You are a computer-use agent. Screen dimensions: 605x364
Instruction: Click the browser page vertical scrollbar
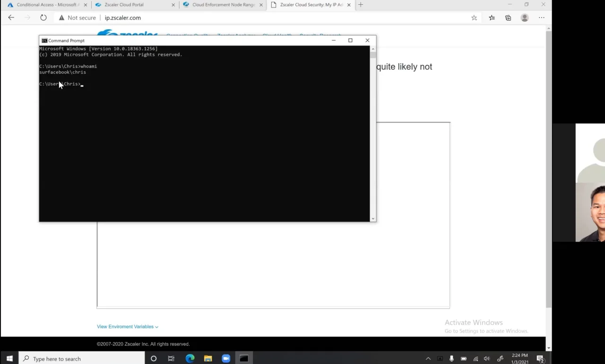pos(549,170)
